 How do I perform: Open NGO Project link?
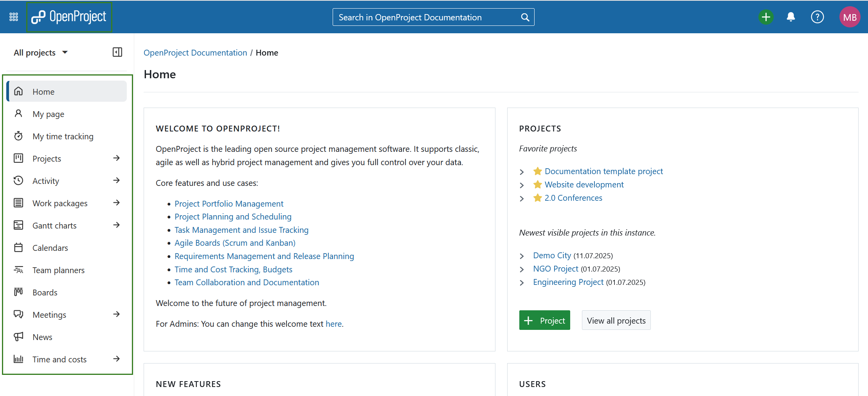(556, 268)
